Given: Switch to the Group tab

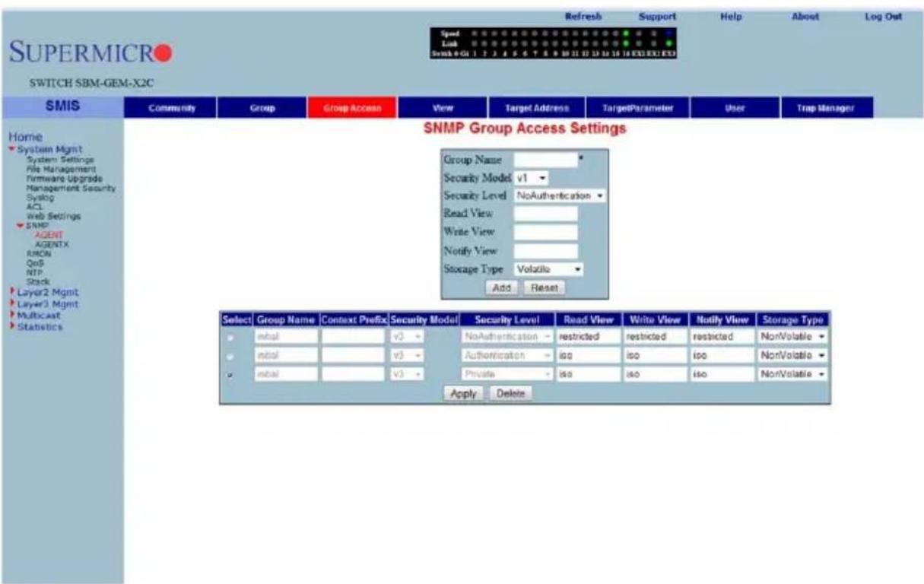Looking at the screenshot, I should pos(261,109).
